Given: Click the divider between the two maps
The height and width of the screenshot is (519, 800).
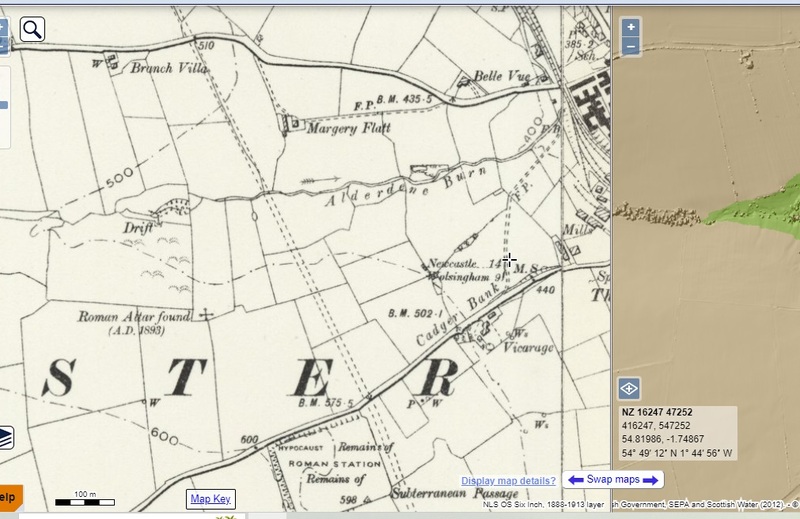Looking at the screenshot, I should (x=610, y=250).
